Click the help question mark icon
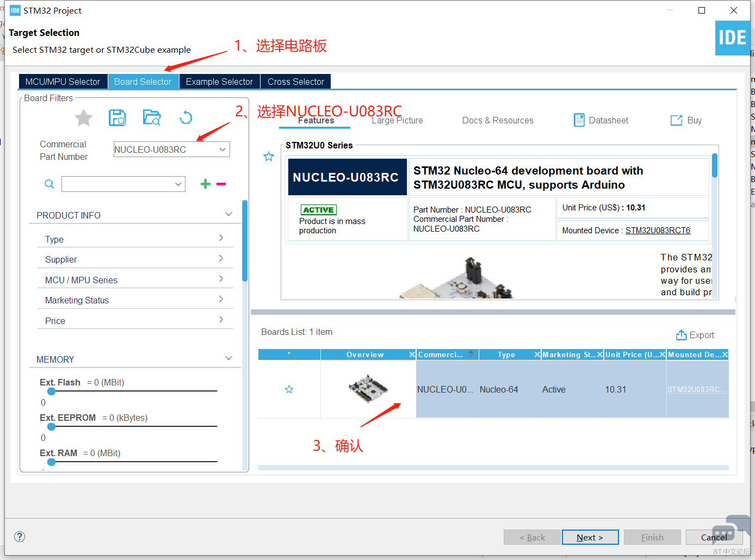This screenshot has width=755, height=560. coord(20,537)
